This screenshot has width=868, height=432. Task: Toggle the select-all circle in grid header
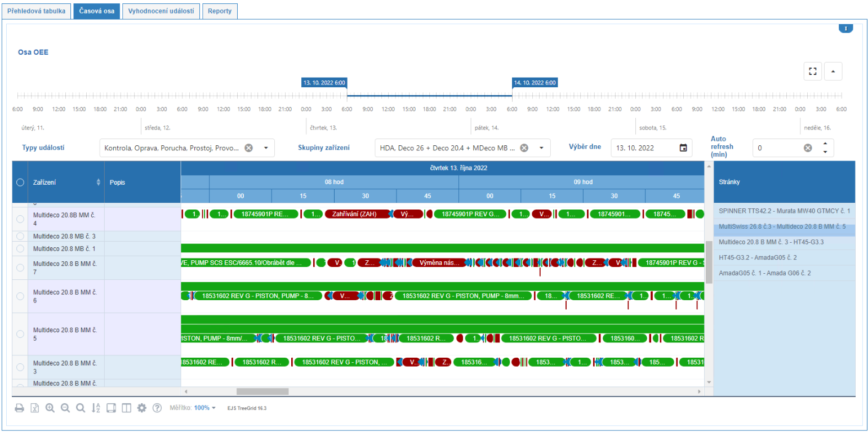pyautogui.click(x=20, y=182)
